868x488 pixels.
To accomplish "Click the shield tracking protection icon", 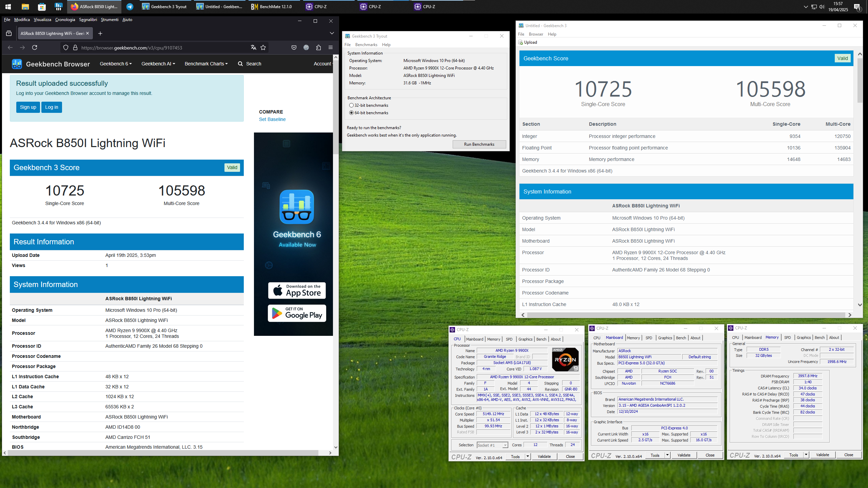I will (x=66, y=47).
